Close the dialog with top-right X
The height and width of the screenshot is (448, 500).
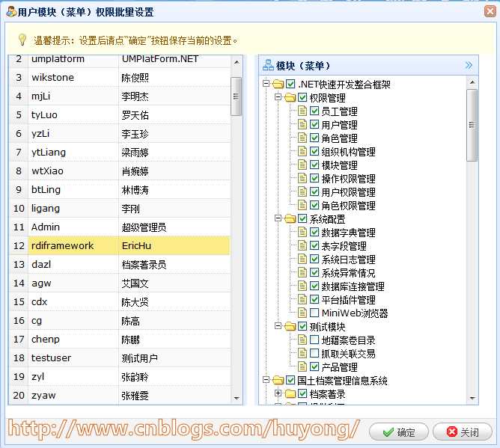click(490, 11)
